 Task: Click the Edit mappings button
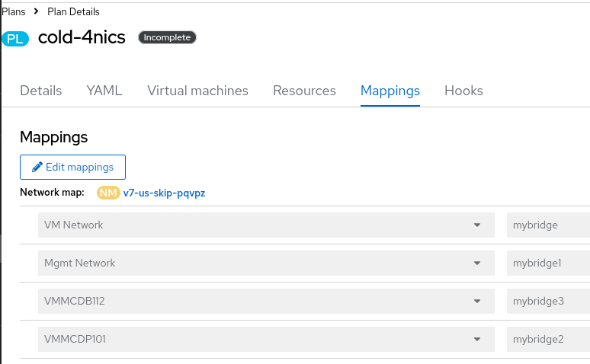tap(72, 168)
